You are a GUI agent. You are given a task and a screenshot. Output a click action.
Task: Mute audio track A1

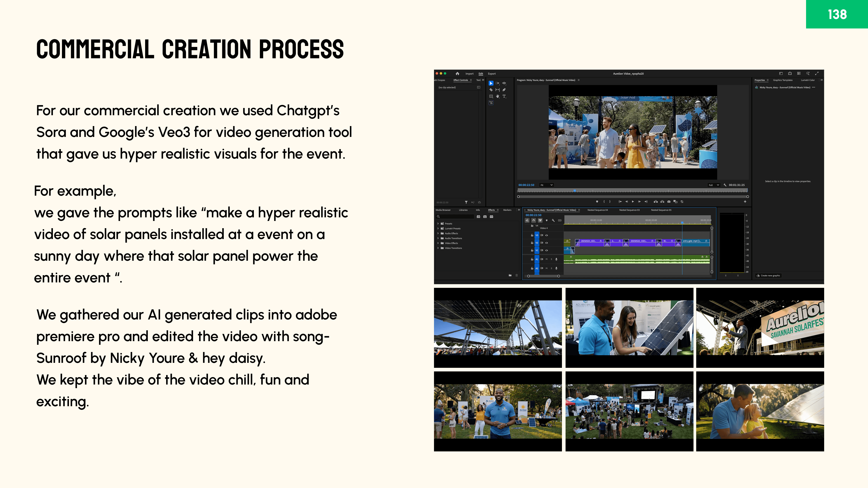click(547, 259)
